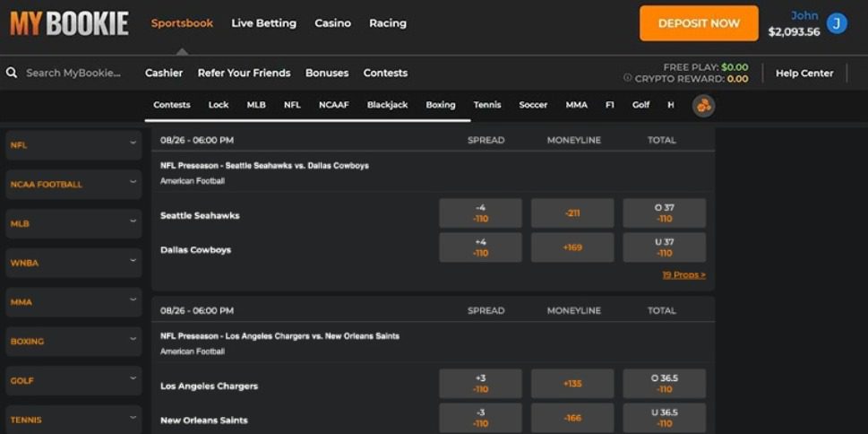Click the Deposit Now button
Image resolution: width=868 pixels, height=434 pixels.
tap(699, 23)
